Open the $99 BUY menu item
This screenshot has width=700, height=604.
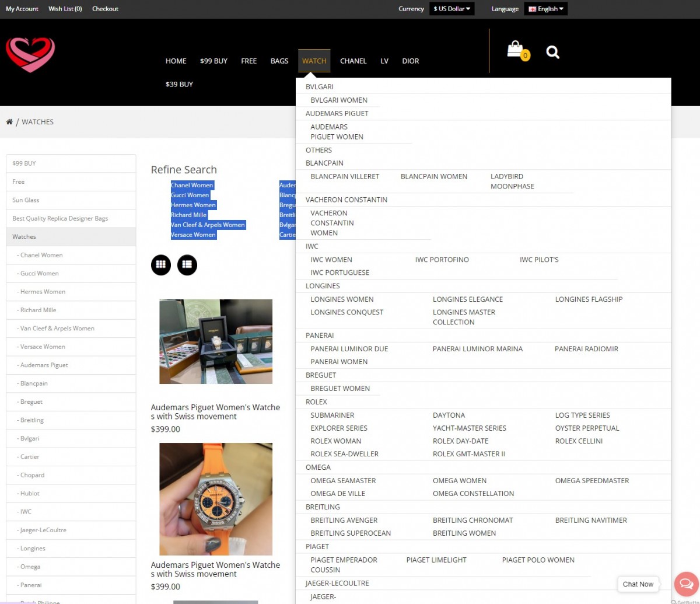coord(213,61)
